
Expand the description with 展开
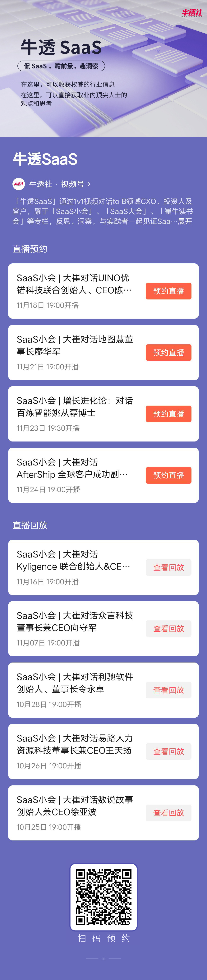coord(185,221)
